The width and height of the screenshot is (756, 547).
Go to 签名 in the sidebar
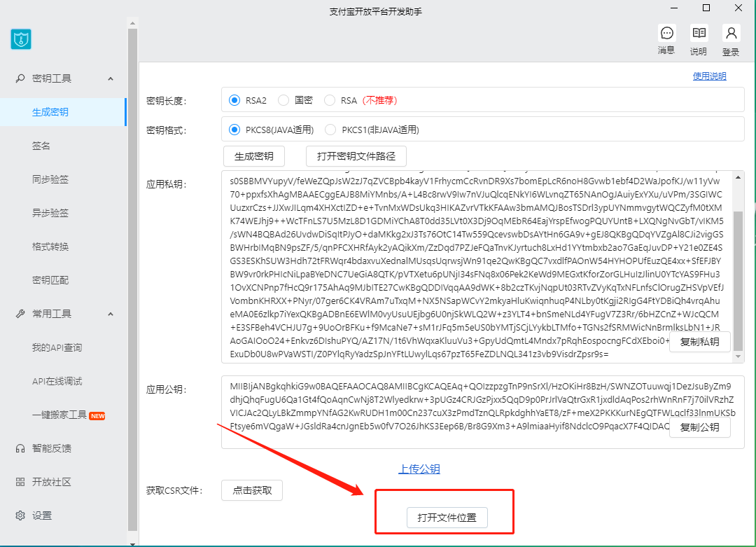[x=41, y=146]
